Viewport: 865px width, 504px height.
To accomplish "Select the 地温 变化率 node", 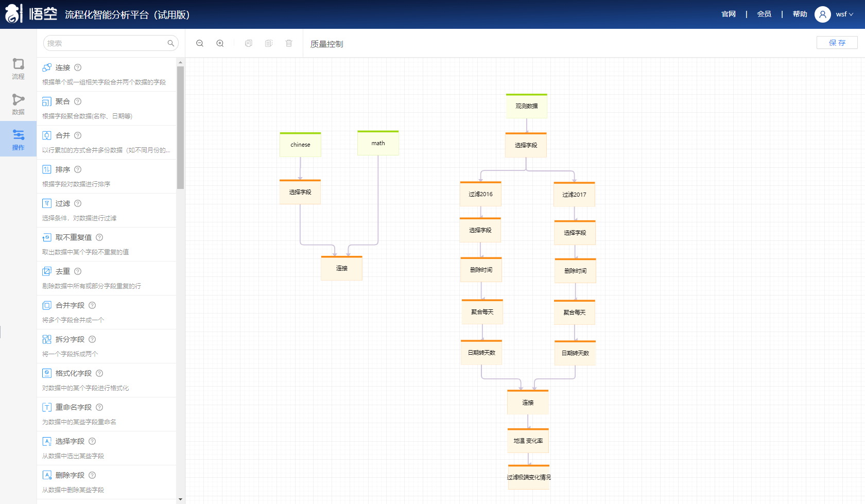I will 528,441.
